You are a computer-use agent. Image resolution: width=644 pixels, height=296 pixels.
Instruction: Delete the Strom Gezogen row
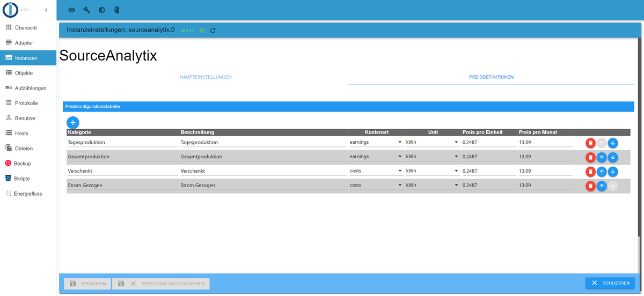(x=590, y=186)
